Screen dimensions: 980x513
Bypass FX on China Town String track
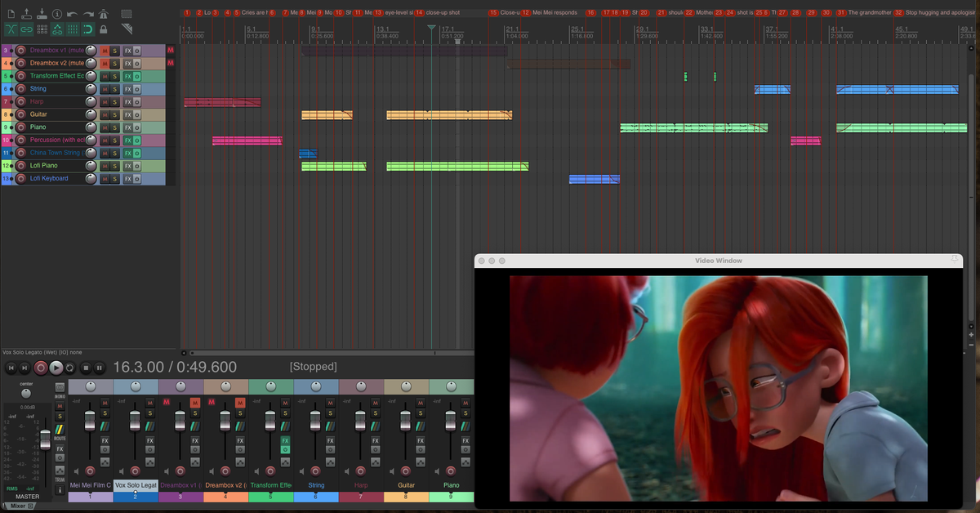coord(137,153)
